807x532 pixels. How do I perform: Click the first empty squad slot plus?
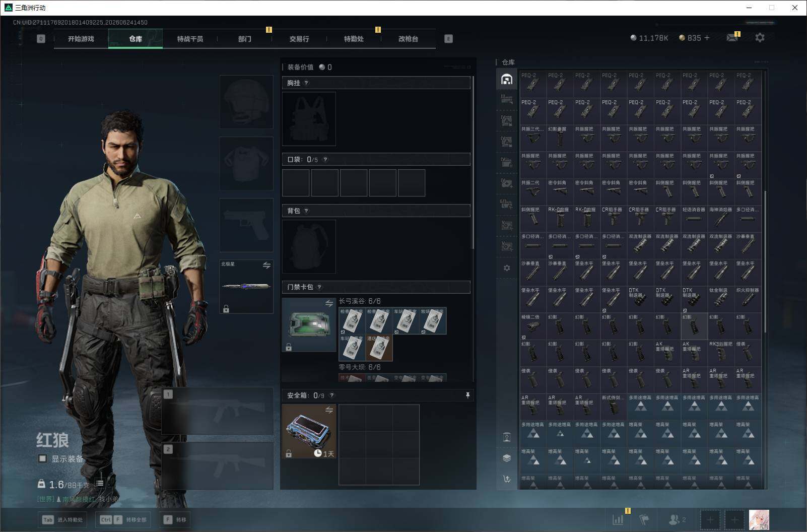pos(710,519)
